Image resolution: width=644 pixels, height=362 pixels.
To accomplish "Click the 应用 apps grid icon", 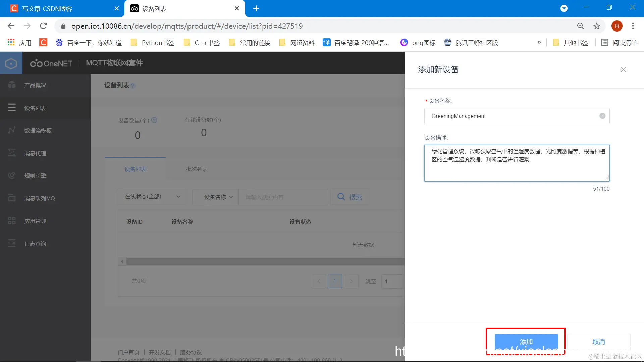I will 11,43.
